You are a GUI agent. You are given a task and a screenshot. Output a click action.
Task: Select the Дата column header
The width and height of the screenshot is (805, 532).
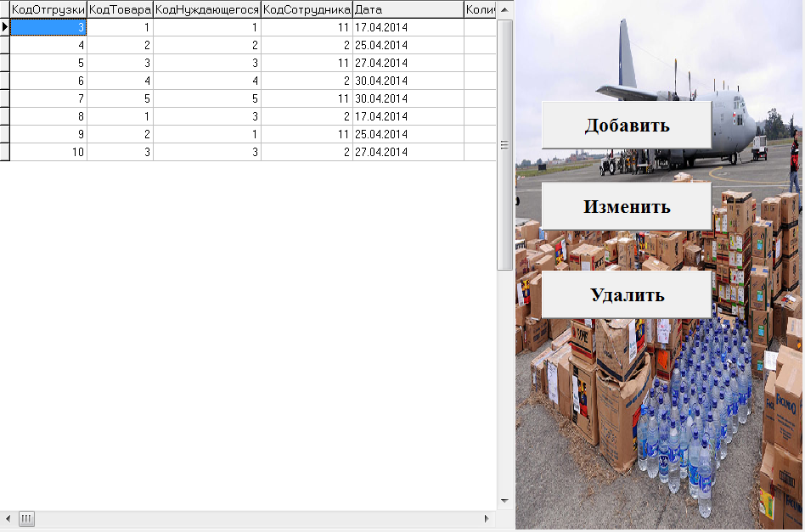408,9
